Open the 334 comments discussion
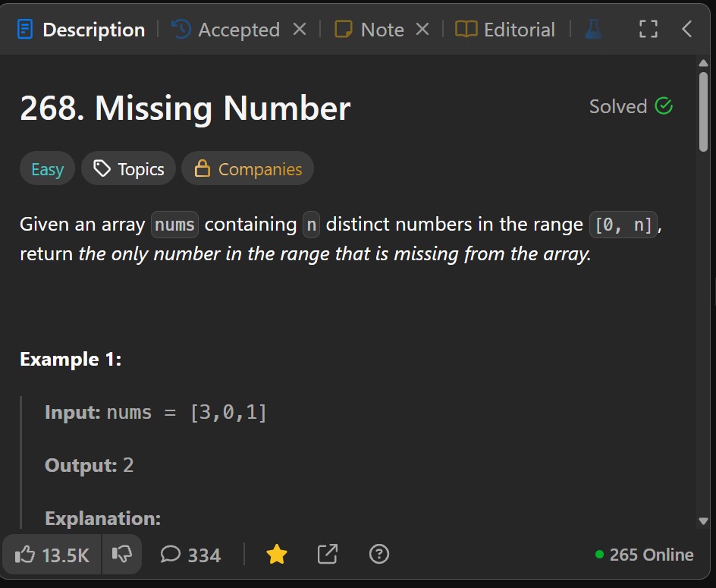Screen dimensions: 716x588 [190, 555]
